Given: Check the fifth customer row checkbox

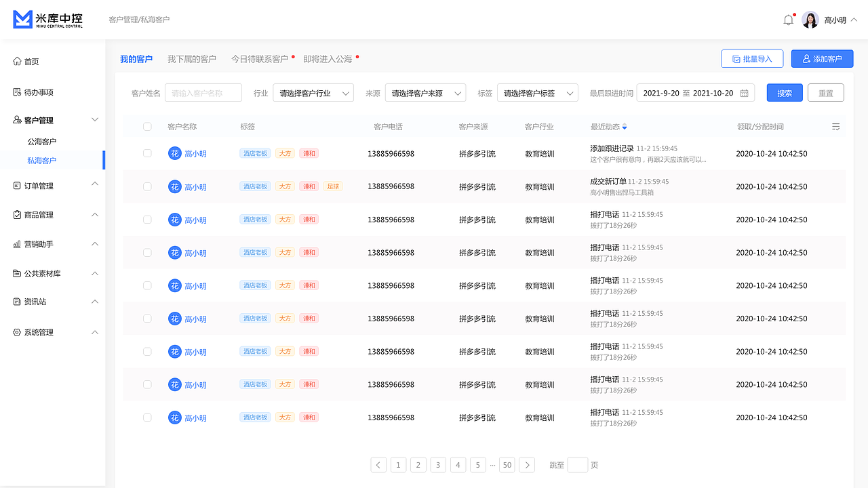Looking at the screenshot, I should [147, 285].
